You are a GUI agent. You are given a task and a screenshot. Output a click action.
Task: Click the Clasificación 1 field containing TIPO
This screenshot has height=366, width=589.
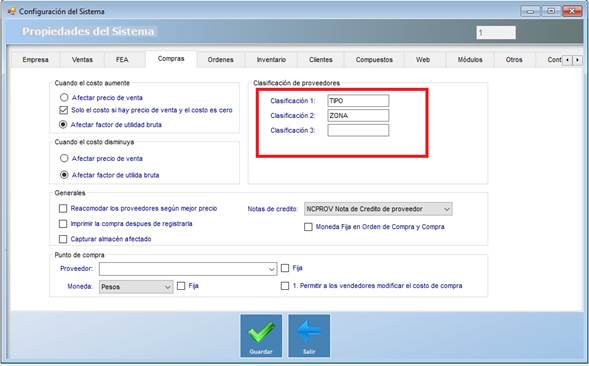(358, 101)
